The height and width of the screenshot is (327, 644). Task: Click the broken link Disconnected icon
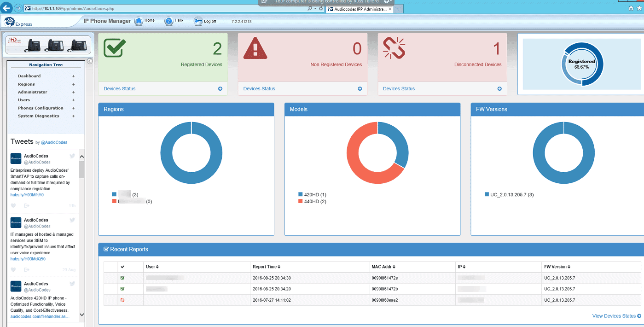point(395,48)
